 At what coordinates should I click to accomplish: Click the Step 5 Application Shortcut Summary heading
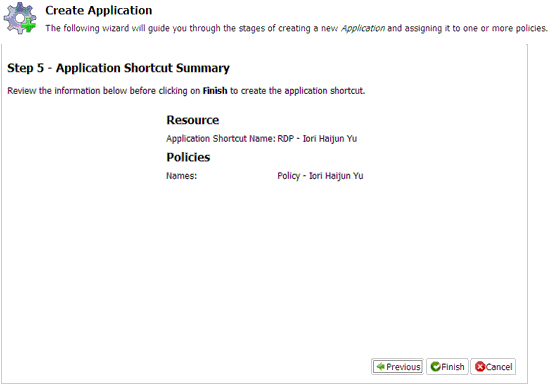(x=119, y=68)
